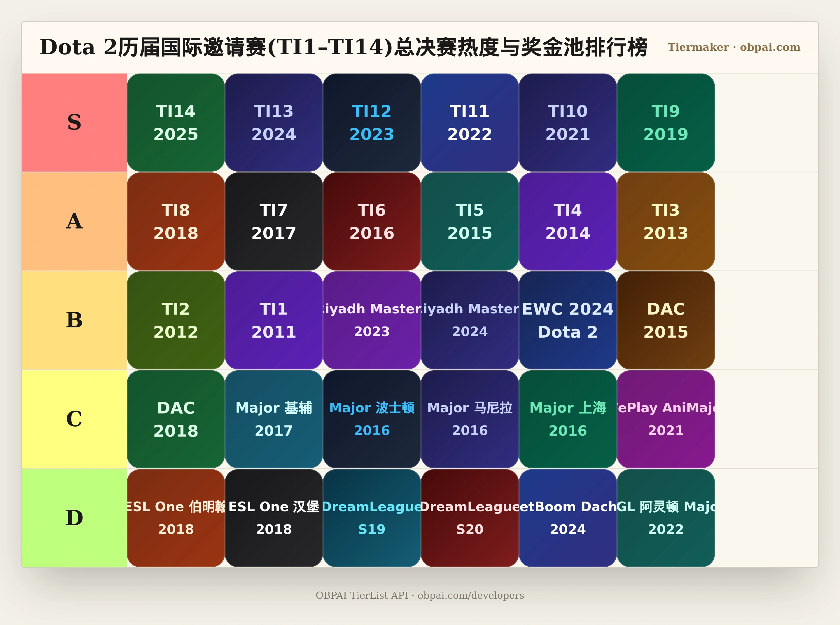Select the EWC 2024 Dota 2 tile
Viewport: 840px width, 625px height.
568,320
